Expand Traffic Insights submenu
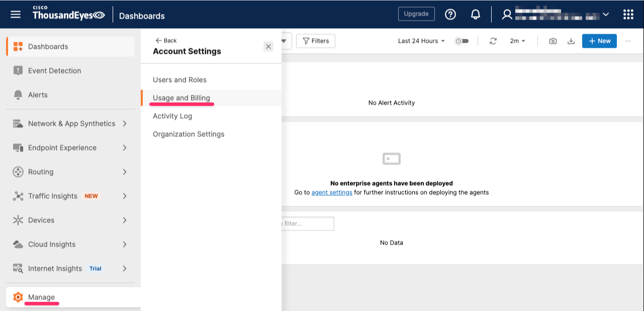Screen dimensions: 644x311 coord(125,196)
